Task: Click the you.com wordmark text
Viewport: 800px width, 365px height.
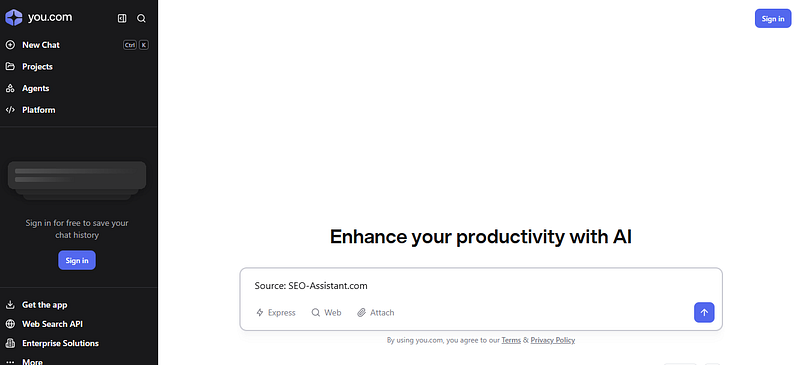Action: click(x=50, y=17)
